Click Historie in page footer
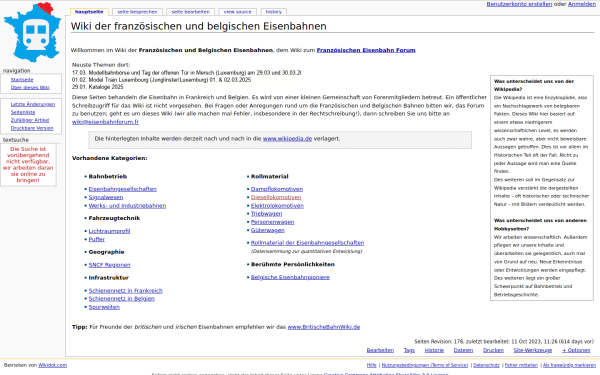The image size is (600, 375). coord(434,351)
